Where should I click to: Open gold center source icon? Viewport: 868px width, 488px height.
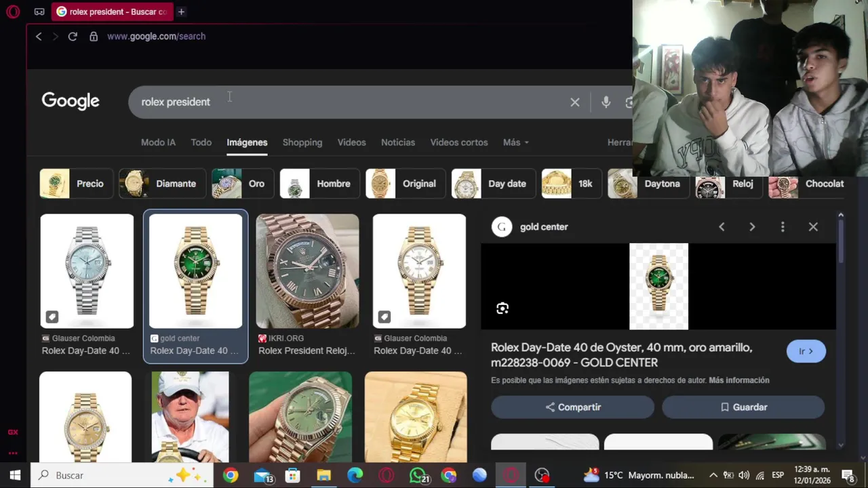tap(502, 227)
